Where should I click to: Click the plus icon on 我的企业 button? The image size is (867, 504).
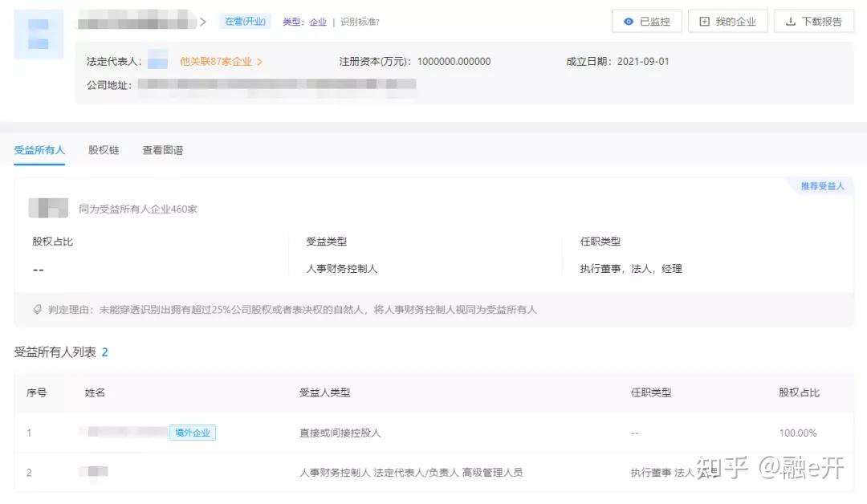(x=705, y=22)
